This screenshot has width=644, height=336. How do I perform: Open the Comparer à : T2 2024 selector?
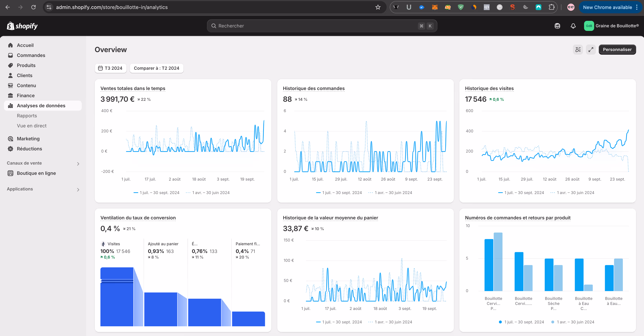(156, 68)
